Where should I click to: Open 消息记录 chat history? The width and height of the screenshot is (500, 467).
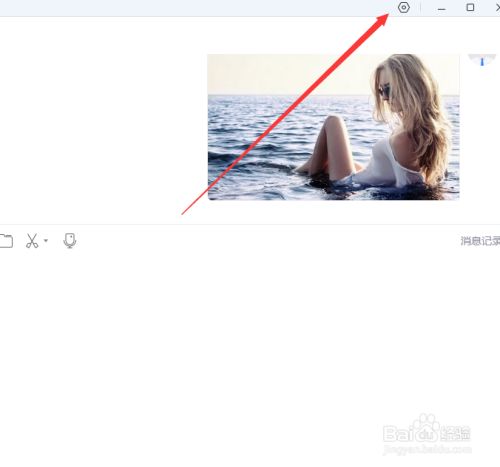click(x=480, y=241)
